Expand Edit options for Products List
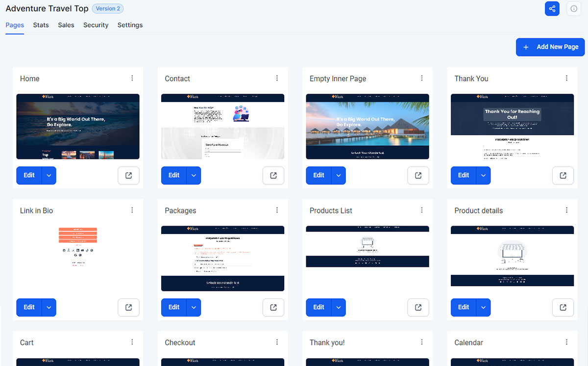The width and height of the screenshot is (588, 366). (x=339, y=308)
